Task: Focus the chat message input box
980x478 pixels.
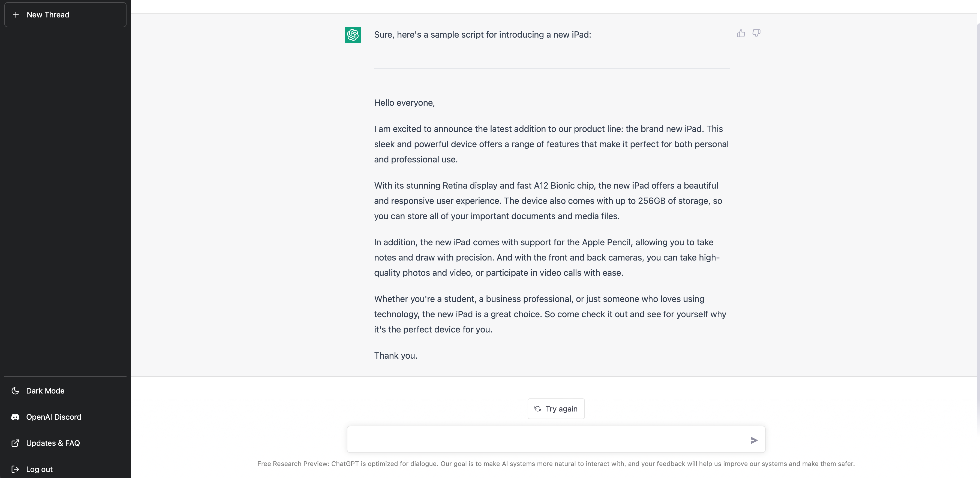Action: 548,440
